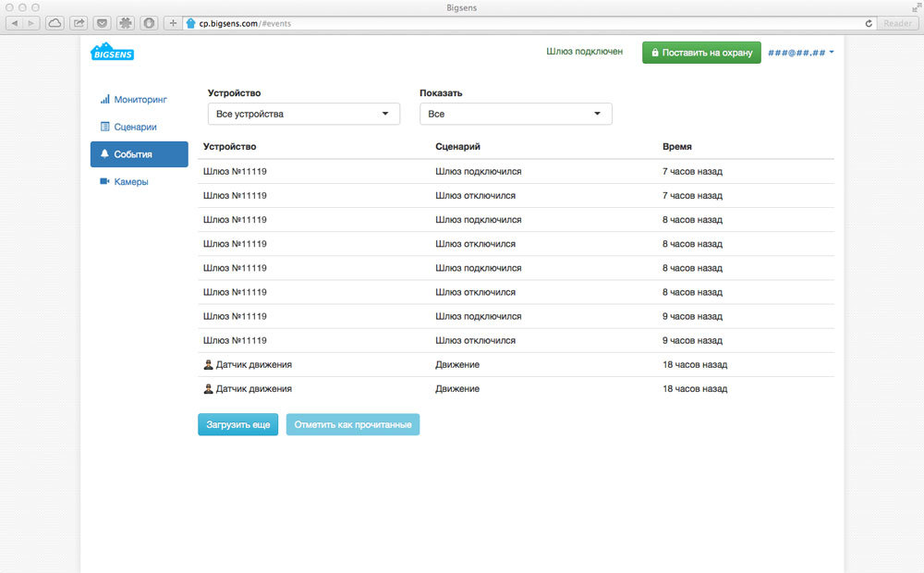Click the puzzle-piece extension icon
The width and height of the screenshot is (924, 573).
(x=125, y=24)
